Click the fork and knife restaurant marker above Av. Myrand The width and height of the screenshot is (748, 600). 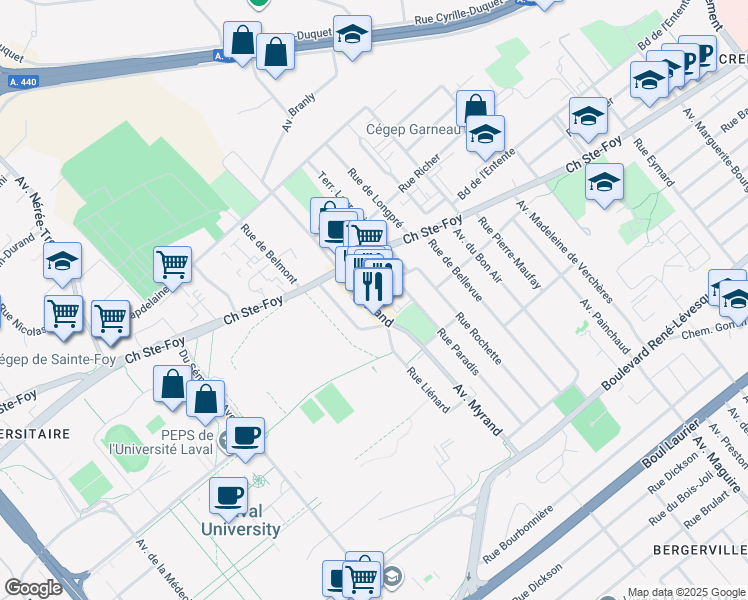pyautogui.click(x=373, y=288)
